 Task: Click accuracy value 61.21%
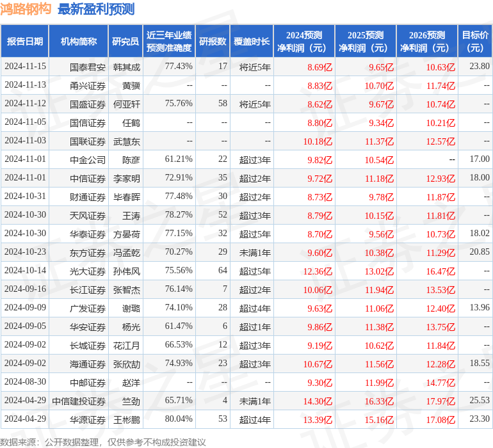179,159
